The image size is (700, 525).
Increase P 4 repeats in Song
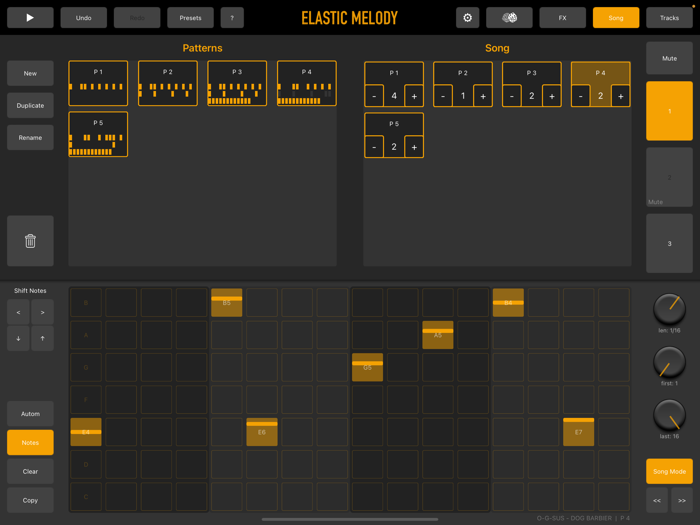(x=621, y=96)
